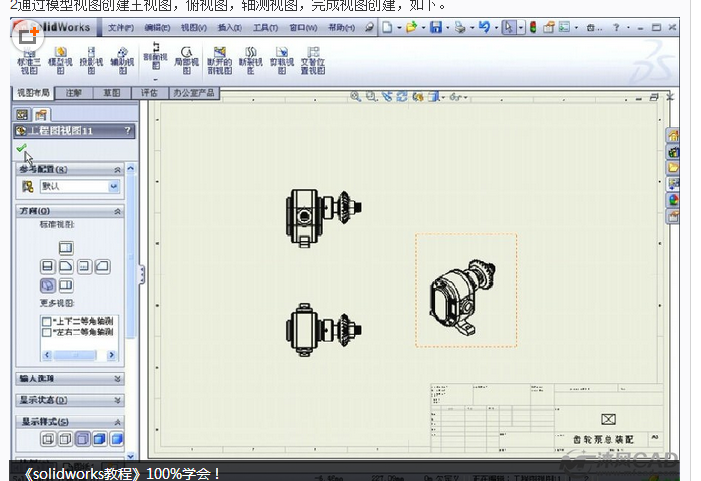Select the Detail View (局部视图) tool

coord(186,60)
